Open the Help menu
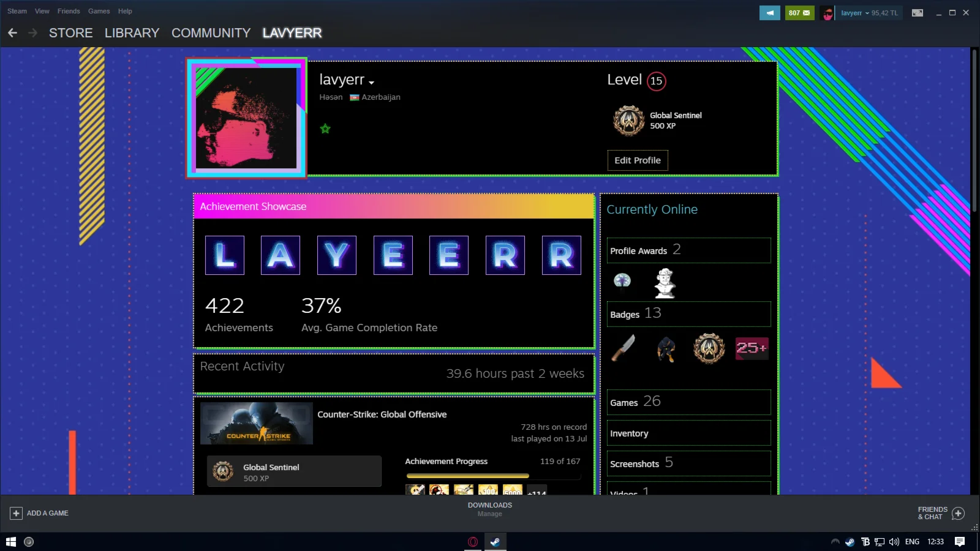980x551 pixels. point(125,11)
